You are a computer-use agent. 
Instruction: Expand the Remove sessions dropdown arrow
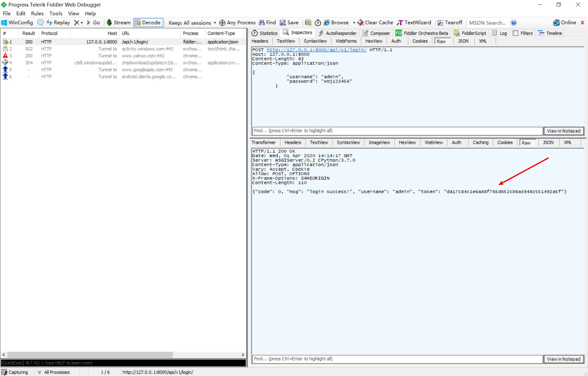82,23
